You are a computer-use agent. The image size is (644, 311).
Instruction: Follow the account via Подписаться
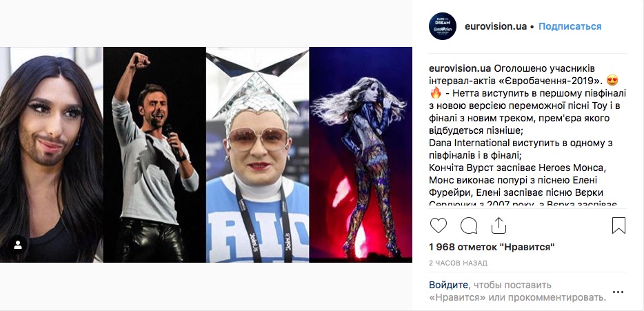coord(570,26)
